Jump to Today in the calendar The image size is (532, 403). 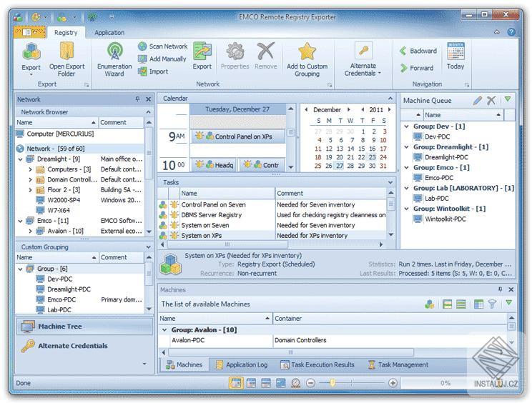455,56
